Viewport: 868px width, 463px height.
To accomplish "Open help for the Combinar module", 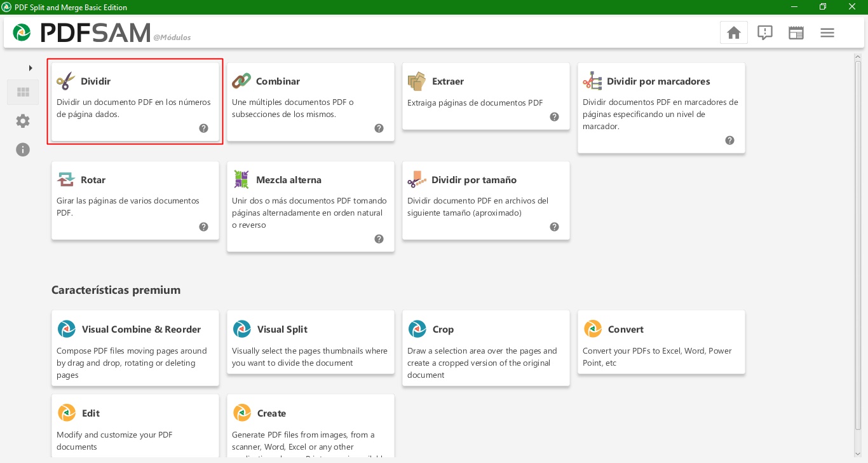I will [x=379, y=128].
